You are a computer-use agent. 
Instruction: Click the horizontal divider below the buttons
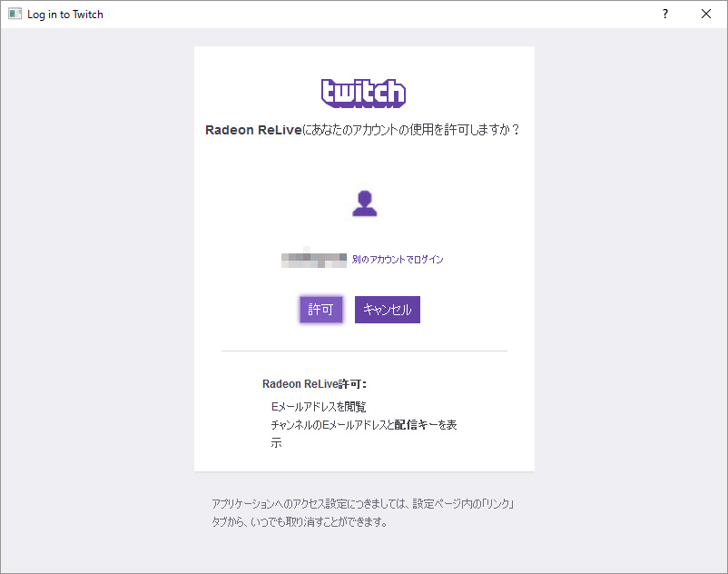click(x=364, y=351)
